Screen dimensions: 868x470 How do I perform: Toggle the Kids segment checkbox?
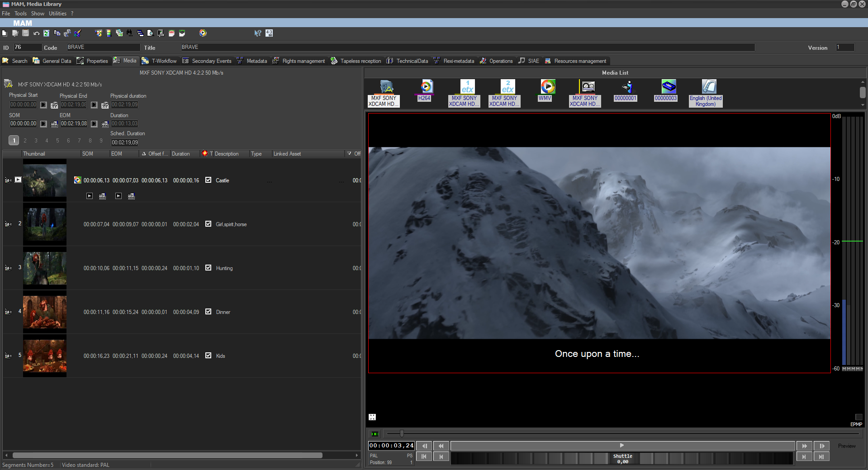[x=208, y=356]
